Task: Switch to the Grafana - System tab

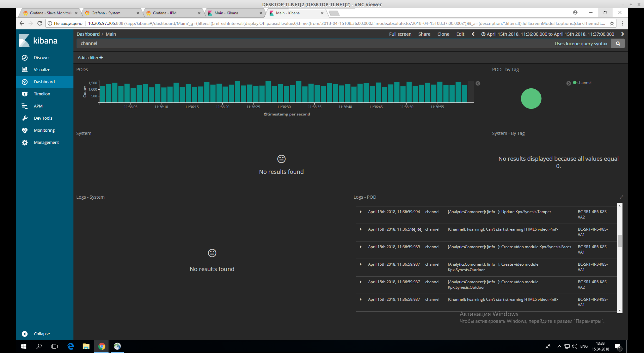Action: click(x=111, y=13)
